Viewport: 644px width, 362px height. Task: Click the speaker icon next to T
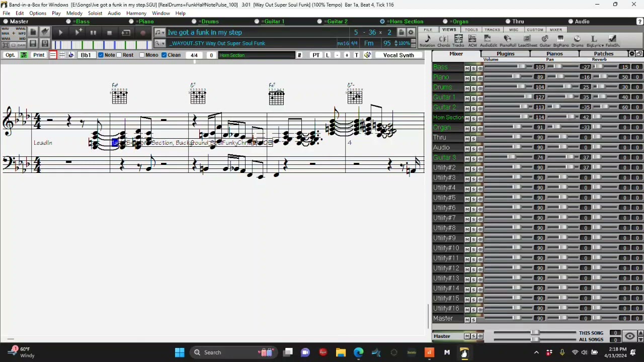point(368,55)
